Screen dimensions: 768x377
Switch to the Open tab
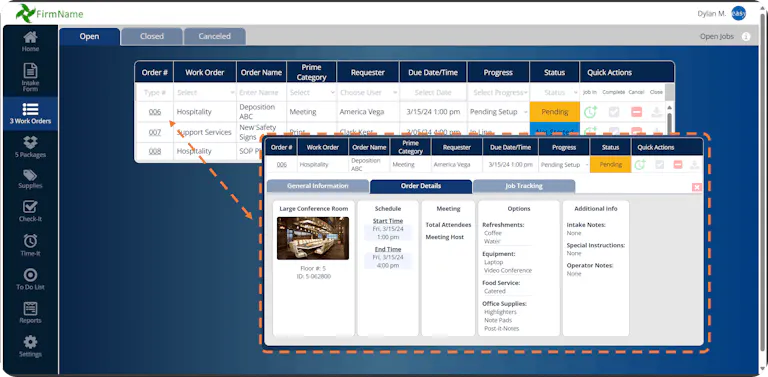click(89, 36)
